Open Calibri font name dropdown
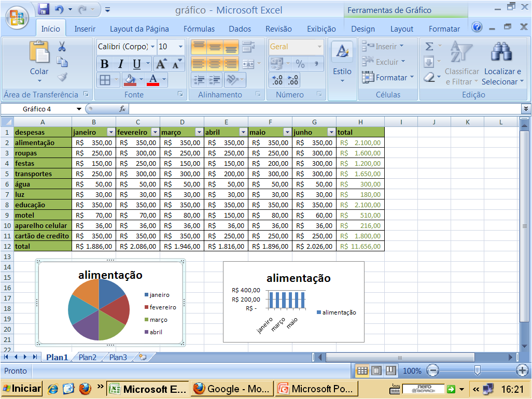Screen dimensions: 532x399 [152, 47]
